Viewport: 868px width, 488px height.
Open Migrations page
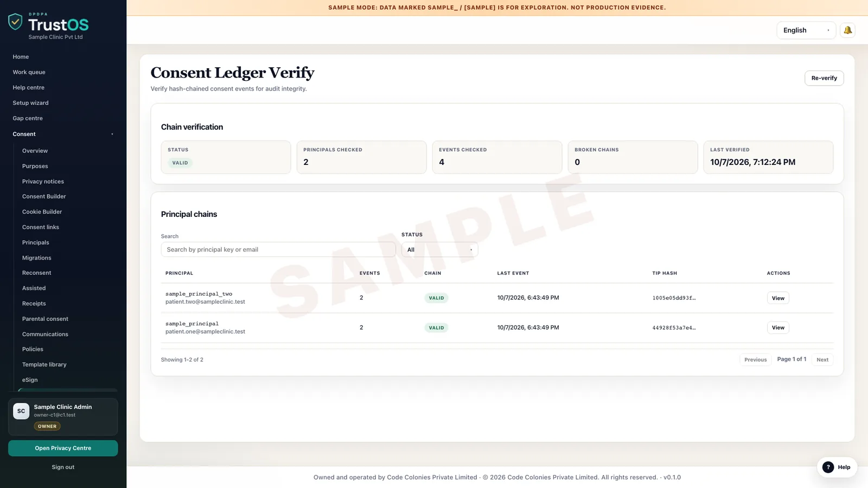[x=36, y=258]
